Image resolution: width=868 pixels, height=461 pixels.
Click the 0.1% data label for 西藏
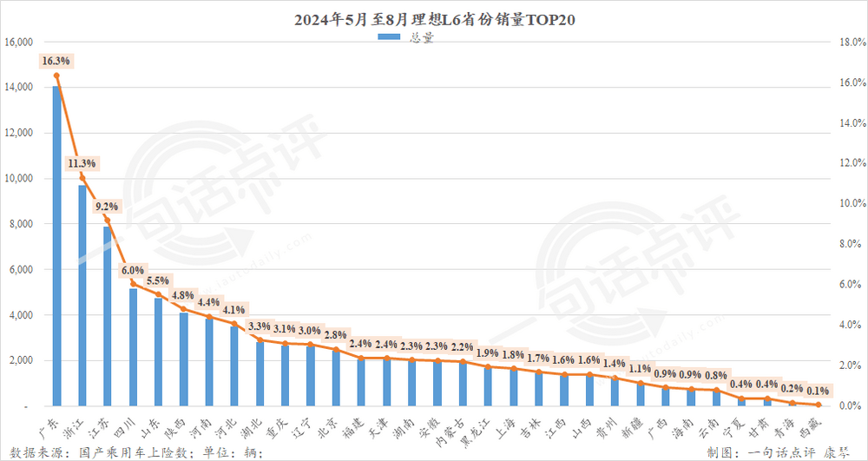(818, 392)
